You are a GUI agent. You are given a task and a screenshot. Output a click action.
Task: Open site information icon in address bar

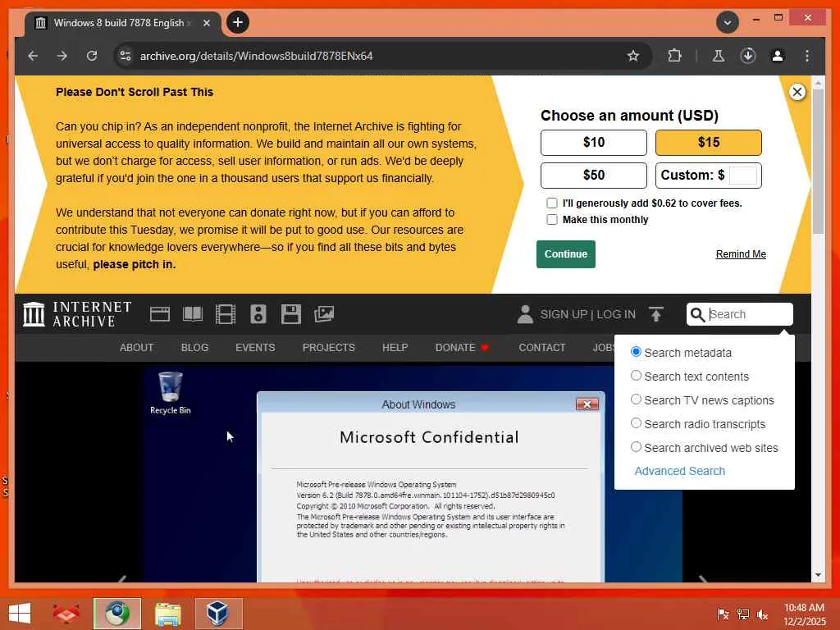click(x=126, y=56)
